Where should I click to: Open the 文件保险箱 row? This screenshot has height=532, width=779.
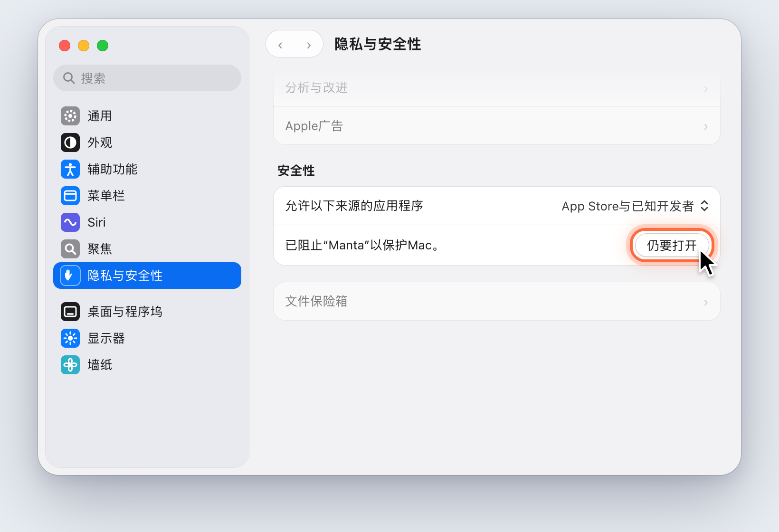497,301
